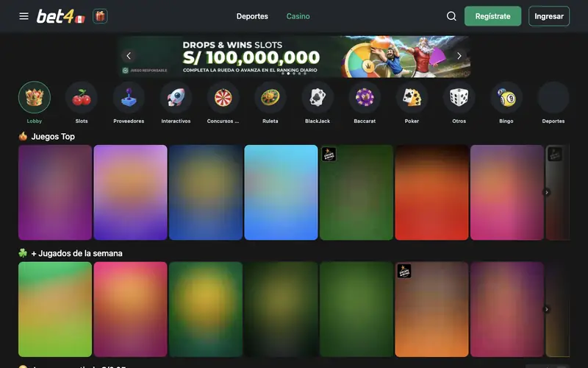This screenshot has height=368, width=588.
Task: Open the red-orange game in Juegos Top
Action: pos(431,192)
